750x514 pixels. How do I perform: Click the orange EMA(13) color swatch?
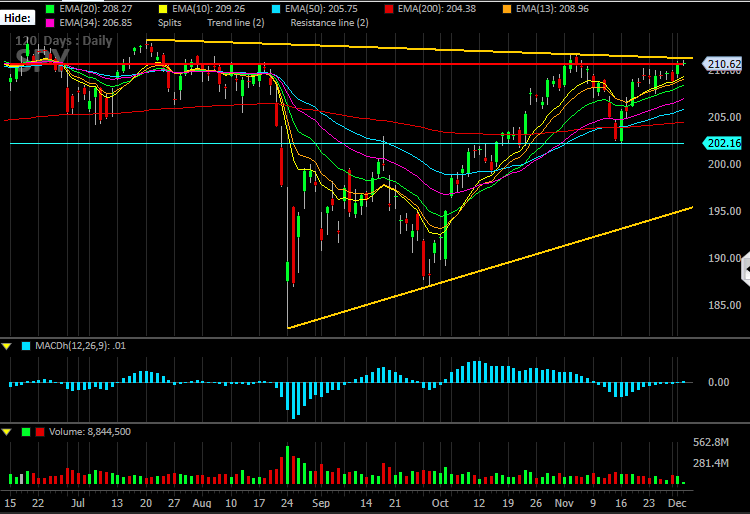click(x=507, y=9)
